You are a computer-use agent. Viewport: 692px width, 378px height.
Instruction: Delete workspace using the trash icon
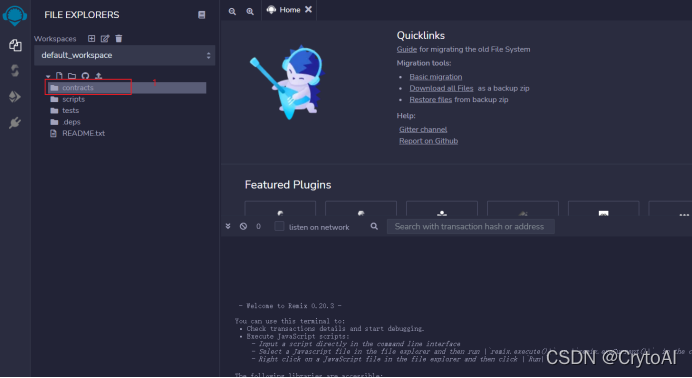tap(119, 38)
